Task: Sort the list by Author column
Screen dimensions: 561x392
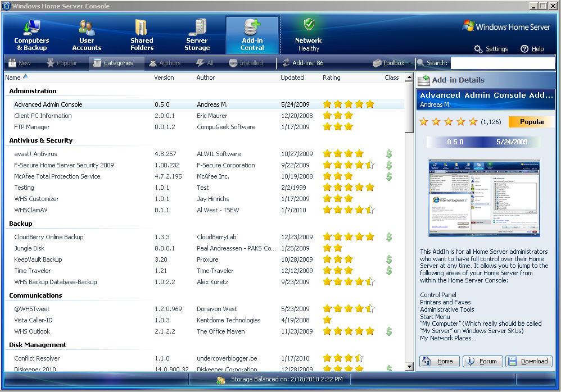Action: pyautogui.click(x=205, y=78)
